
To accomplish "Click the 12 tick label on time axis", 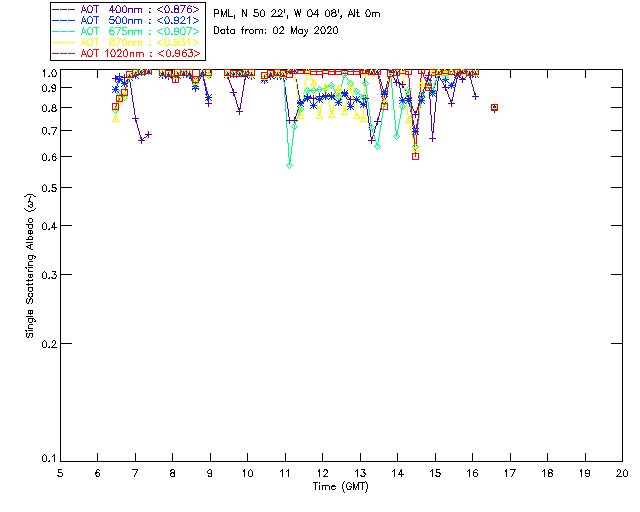I will (x=322, y=472).
